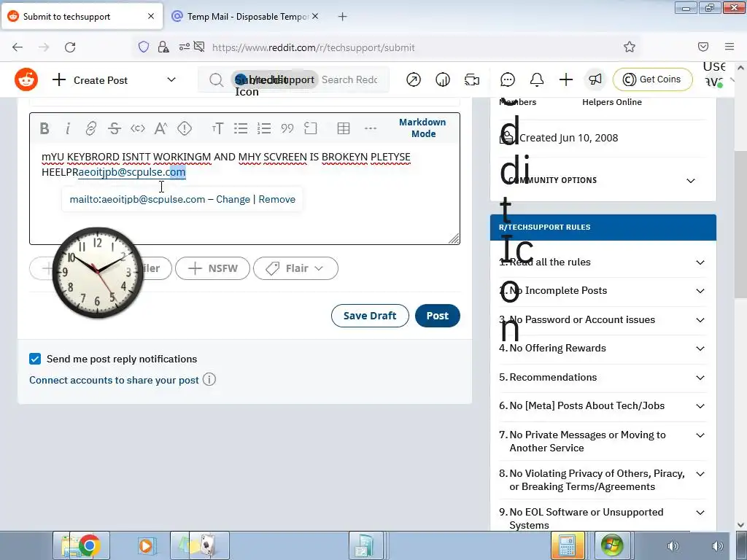This screenshot has width=747, height=560.
Task: Insert a code block
Action: click(311, 128)
